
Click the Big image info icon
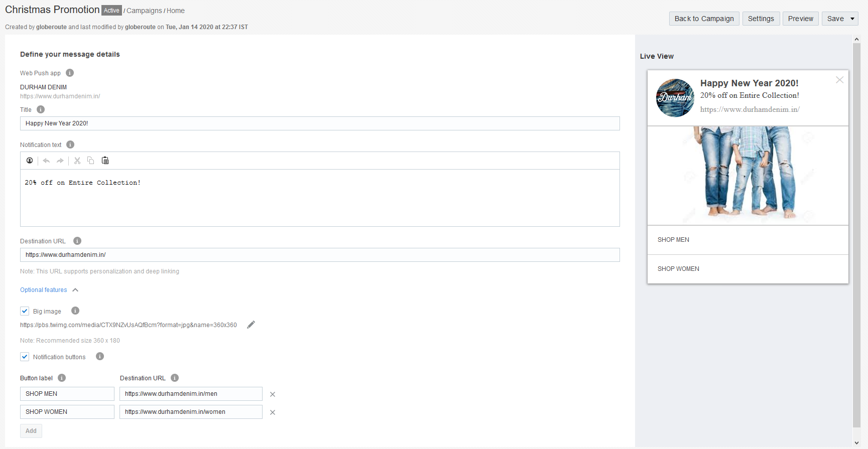75,311
